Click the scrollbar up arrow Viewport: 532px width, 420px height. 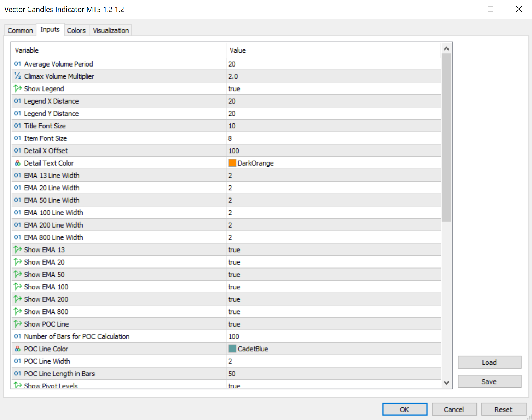(446, 48)
